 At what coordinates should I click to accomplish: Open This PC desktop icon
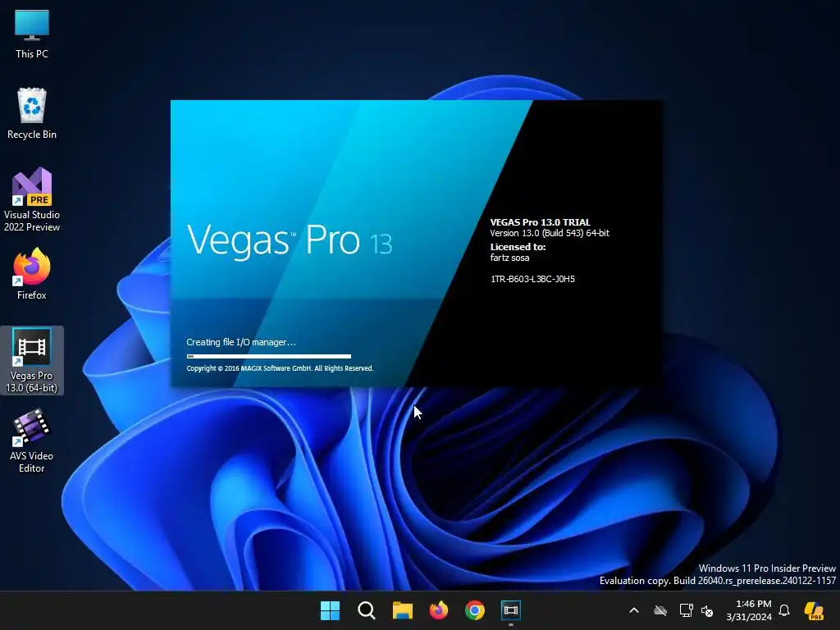pos(32,33)
